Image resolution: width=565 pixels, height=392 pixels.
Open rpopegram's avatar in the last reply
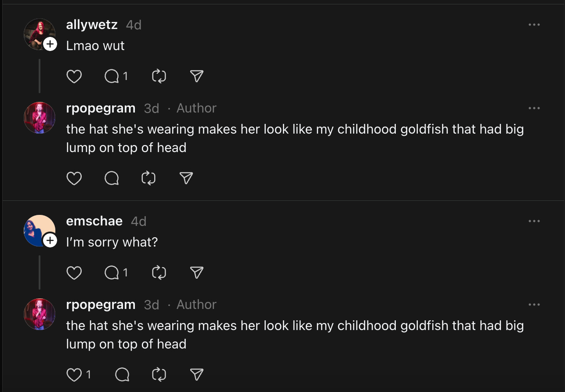pos(40,314)
